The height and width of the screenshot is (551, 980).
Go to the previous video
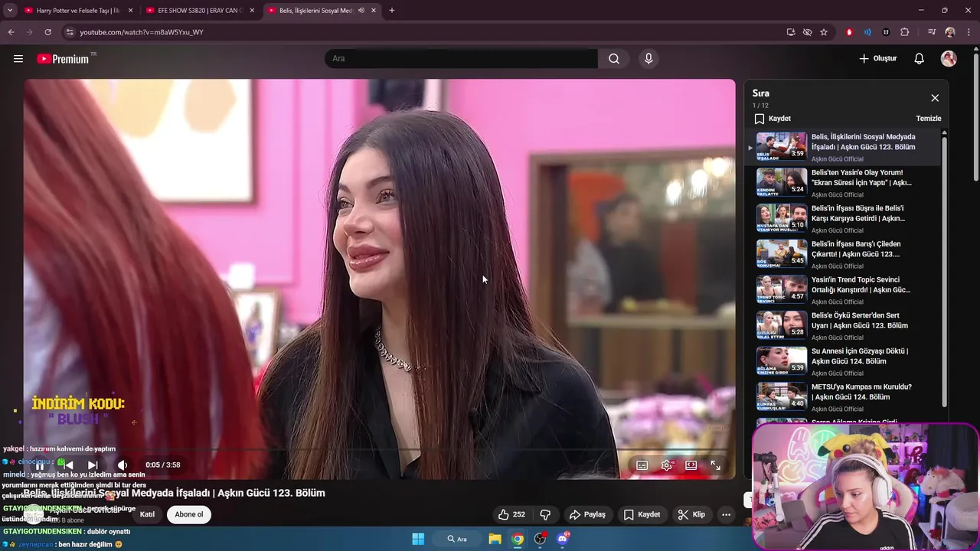(68, 465)
